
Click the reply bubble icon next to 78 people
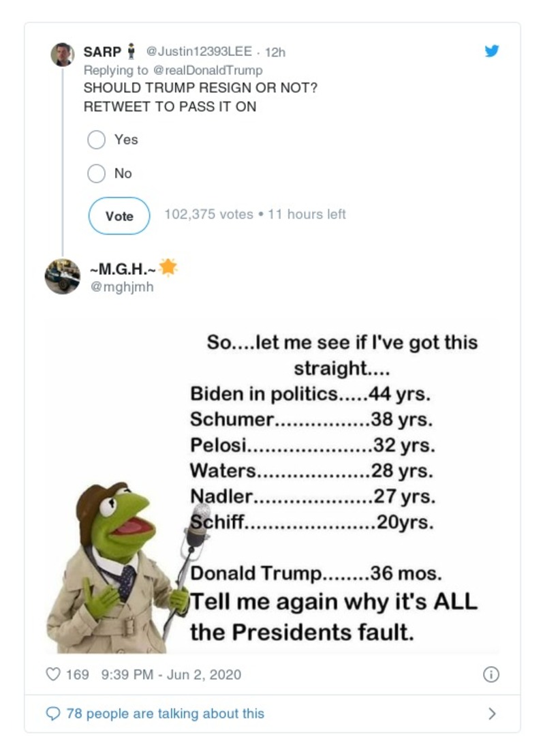53,712
